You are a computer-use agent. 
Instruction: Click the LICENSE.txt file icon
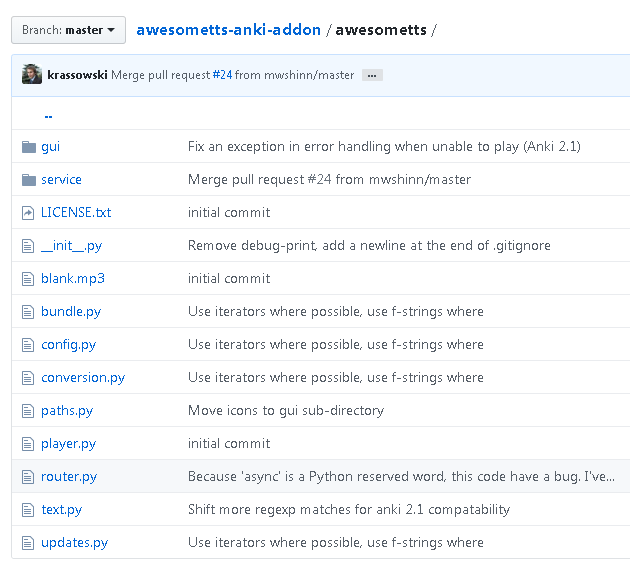(x=28, y=213)
